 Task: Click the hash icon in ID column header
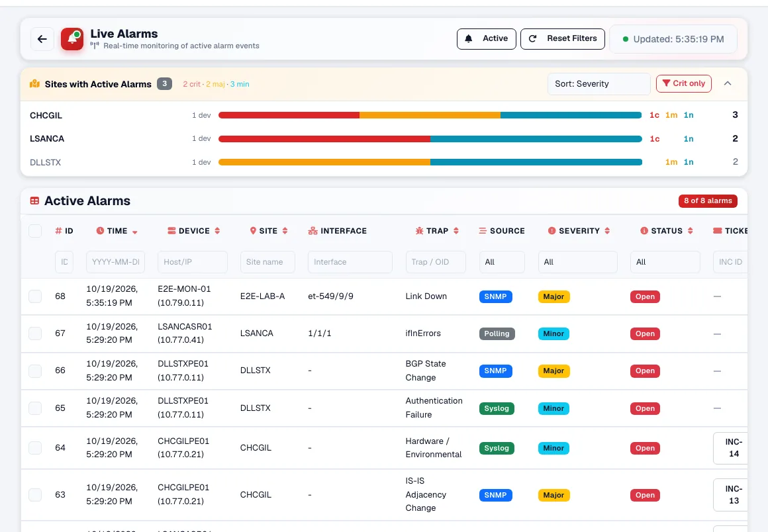click(x=58, y=230)
